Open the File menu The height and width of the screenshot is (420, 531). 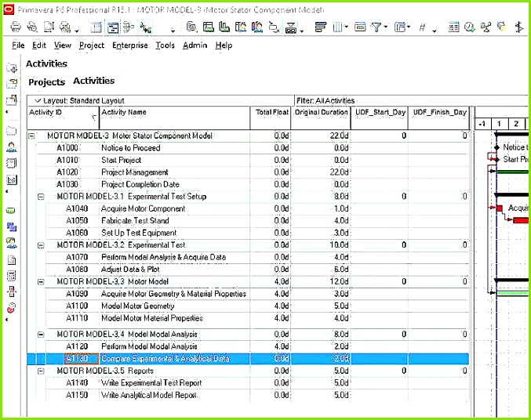[18, 45]
